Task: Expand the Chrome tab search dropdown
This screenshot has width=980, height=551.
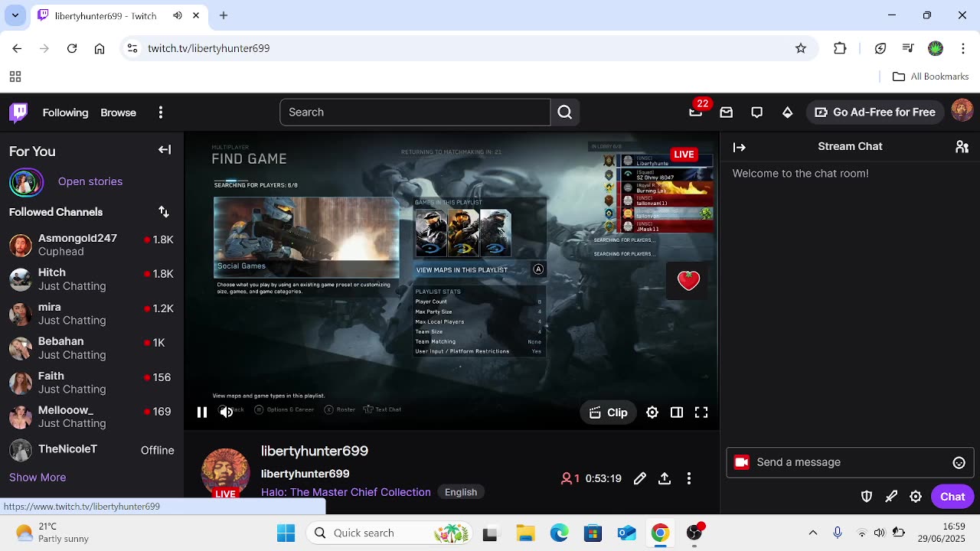Action: tap(15, 15)
